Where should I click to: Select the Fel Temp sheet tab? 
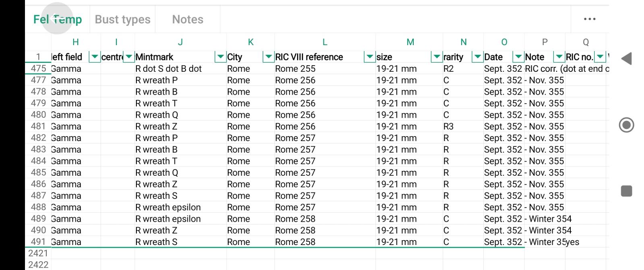(x=58, y=19)
